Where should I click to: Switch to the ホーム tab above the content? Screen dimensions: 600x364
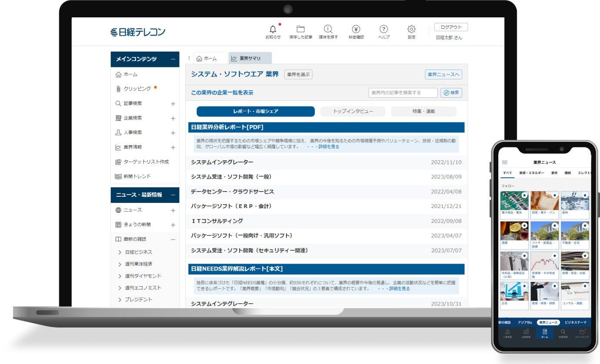pyautogui.click(x=211, y=58)
